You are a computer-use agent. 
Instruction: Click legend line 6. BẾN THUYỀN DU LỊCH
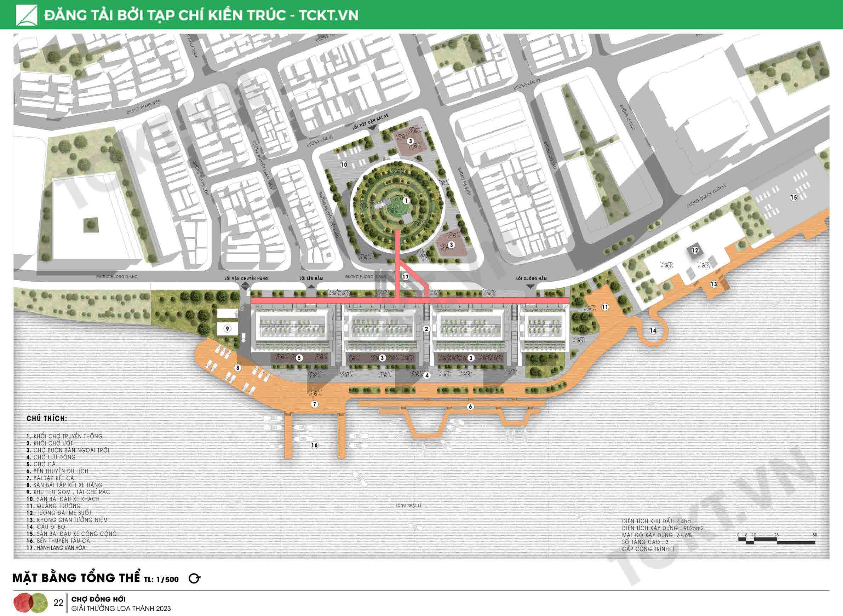[x=57, y=471]
